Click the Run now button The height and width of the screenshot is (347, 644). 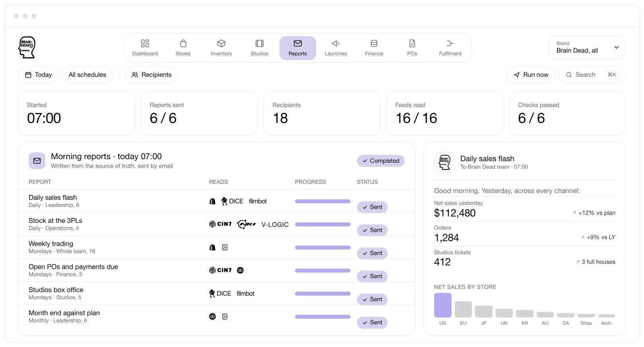(x=531, y=75)
